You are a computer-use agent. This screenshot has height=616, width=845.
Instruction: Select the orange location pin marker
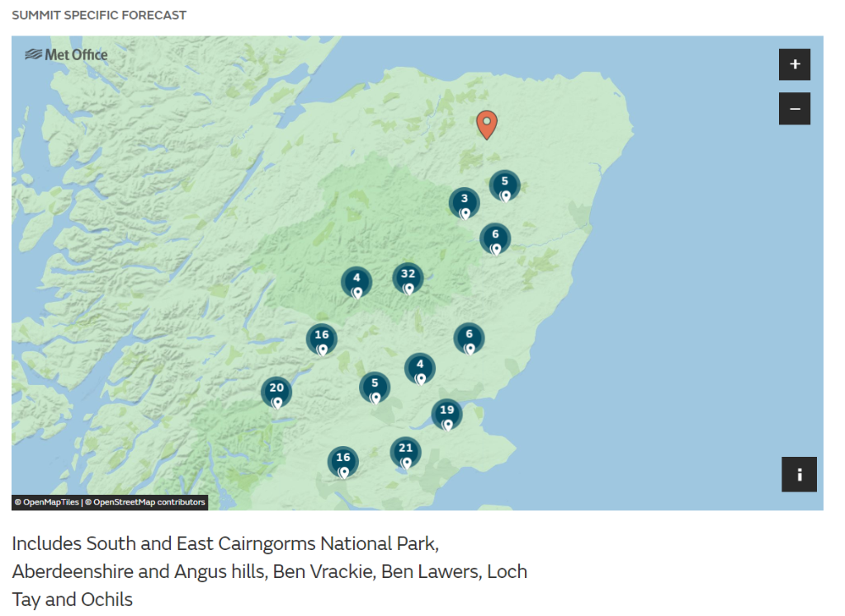pos(487,125)
